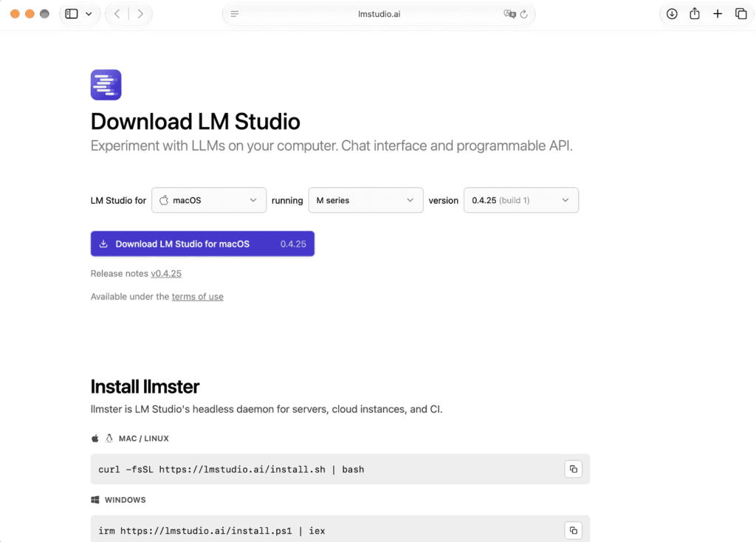The height and width of the screenshot is (542, 756).
Task: Click the curl install.sh command text
Action: pos(231,469)
